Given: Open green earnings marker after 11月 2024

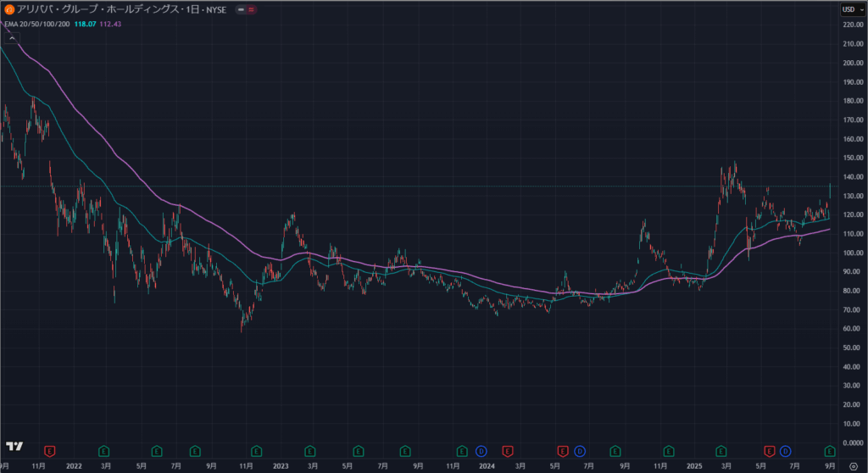Looking at the screenshot, I should 669,452.
